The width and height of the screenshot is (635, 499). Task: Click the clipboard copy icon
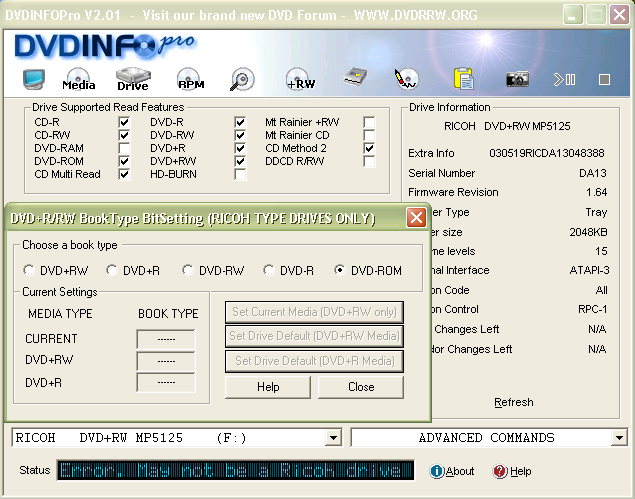463,79
